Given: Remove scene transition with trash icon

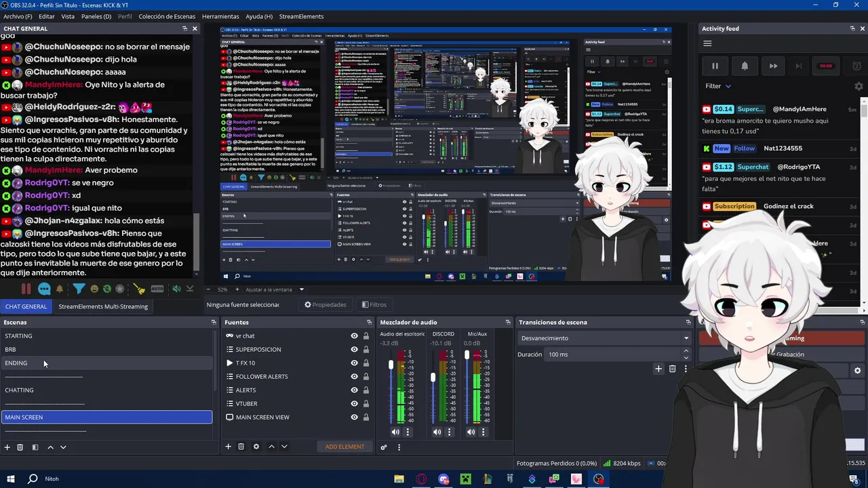Looking at the screenshot, I should [672, 369].
